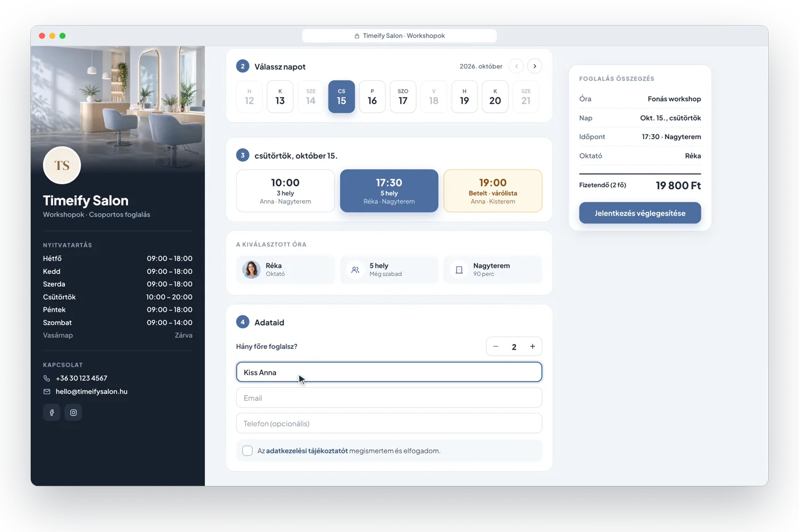Click the envelope icon beside the email address
Image resolution: width=799 pixels, height=532 pixels.
[x=47, y=392]
